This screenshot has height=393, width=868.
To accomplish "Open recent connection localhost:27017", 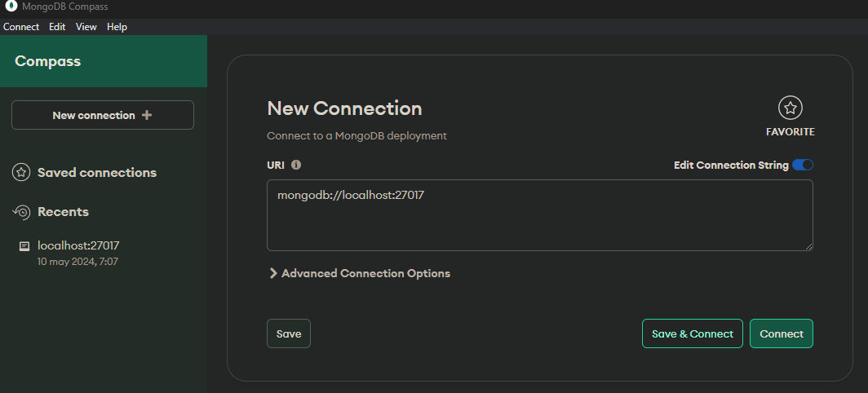I will click(x=78, y=245).
